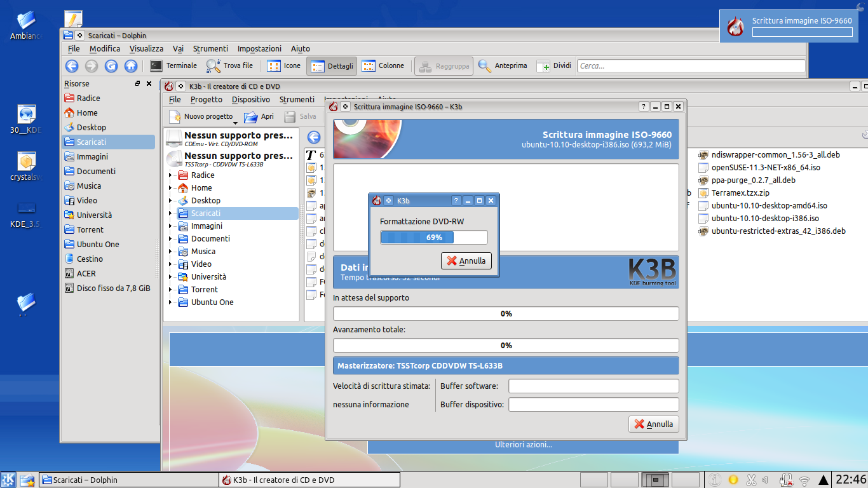Open the Dolphin Impostazioni menu

click(x=259, y=48)
